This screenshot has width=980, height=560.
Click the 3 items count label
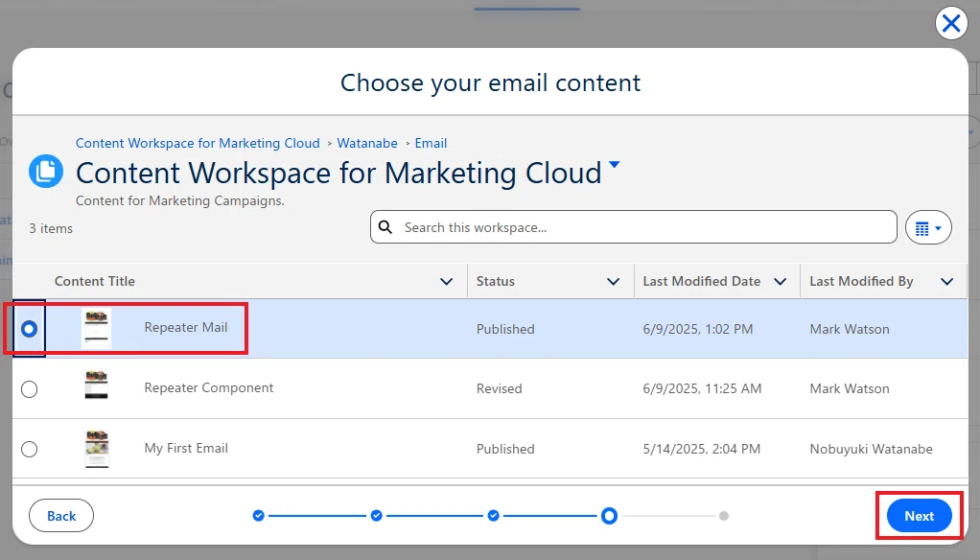coord(51,229)
